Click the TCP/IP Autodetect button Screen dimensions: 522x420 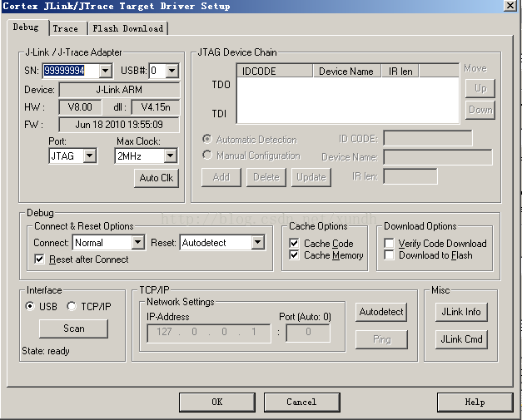pos(381,312)
